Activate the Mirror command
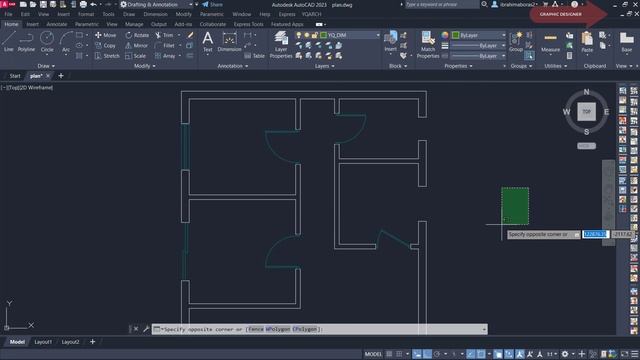This screenshot has height=360, width=640. click(137, 46)
